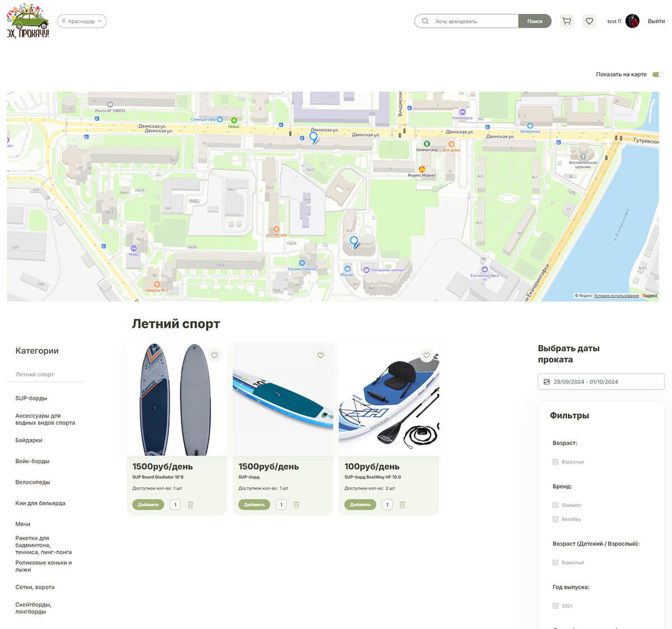
Task: Select Скейтборды, лонгборды category
Action: click(34, 608)
